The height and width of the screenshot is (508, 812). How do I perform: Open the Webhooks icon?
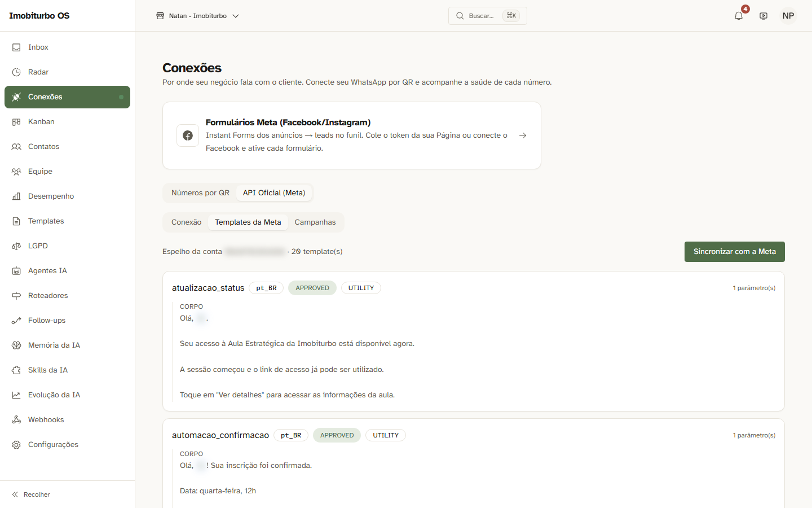tap(16, 420)
